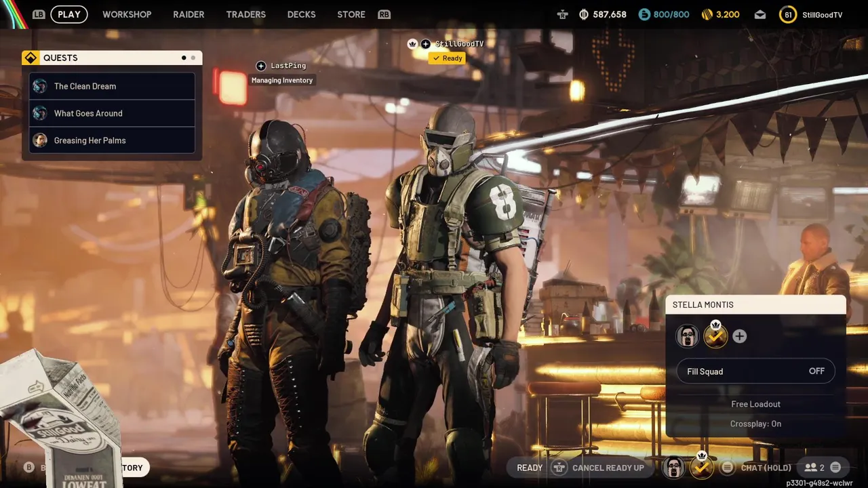This screenshot has width=868, height=488.
Task: Open What Goes Around quest
Action: 112,113
